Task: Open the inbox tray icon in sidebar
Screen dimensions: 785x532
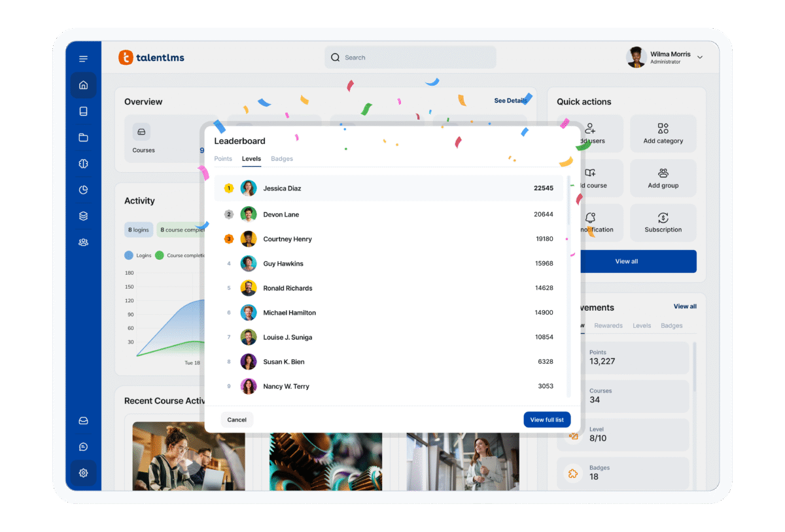Action: pyautogui.click(x=83, y=421)
